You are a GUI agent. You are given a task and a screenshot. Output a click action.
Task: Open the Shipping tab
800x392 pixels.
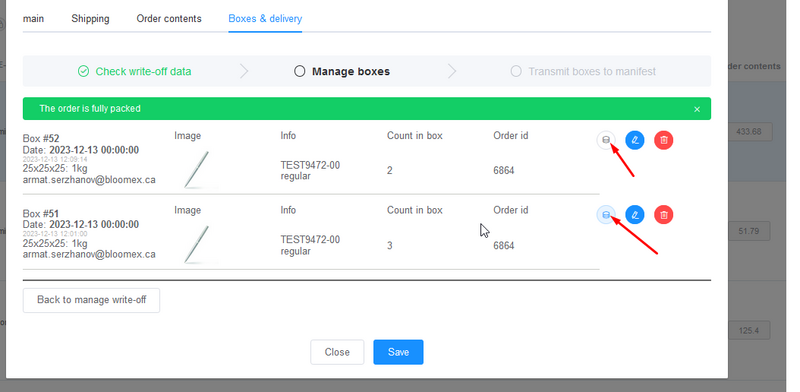tap(90, 19)
